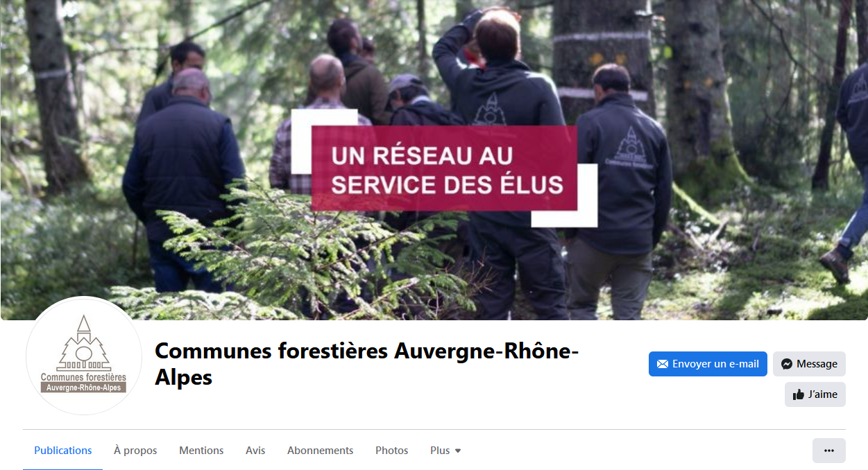The width and height of the screenshot is (868, 470).
Task: Select the Avis tab
Action: tap(255, 451)
